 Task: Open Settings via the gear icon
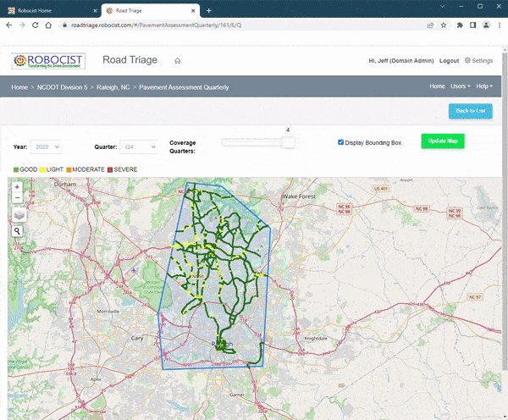pyautogui.click(x=468, y=61)
